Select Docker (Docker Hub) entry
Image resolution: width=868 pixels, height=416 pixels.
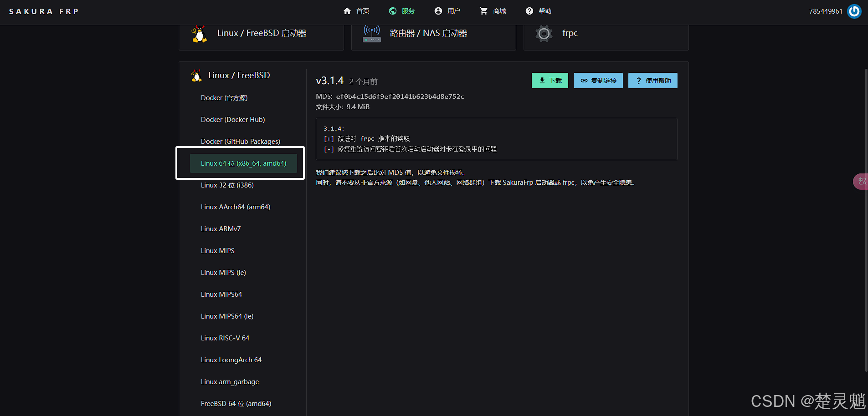(243, 120)
